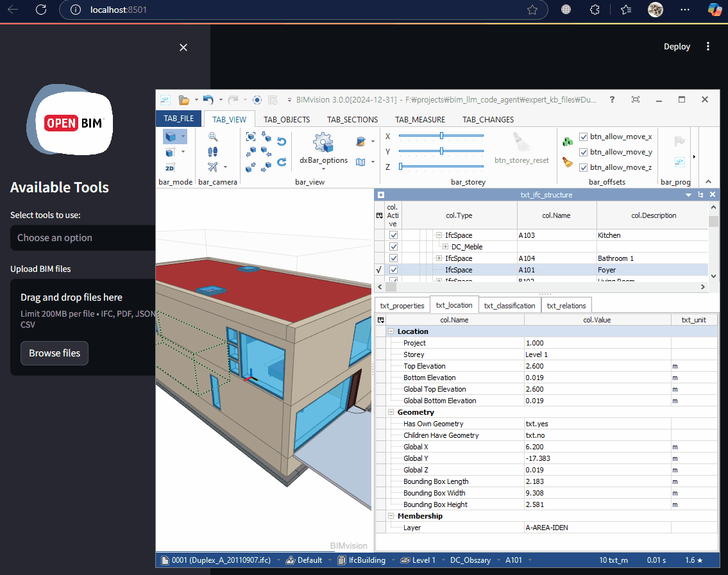Disable the btn_allow_move_z option
Screen dimensions: 728x575
[x=584, y=167]
